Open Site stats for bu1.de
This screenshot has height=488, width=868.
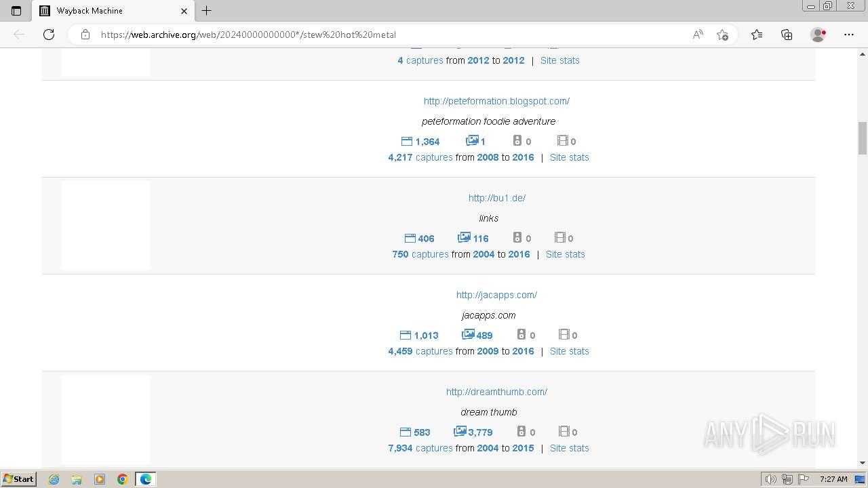click(566, 254)
